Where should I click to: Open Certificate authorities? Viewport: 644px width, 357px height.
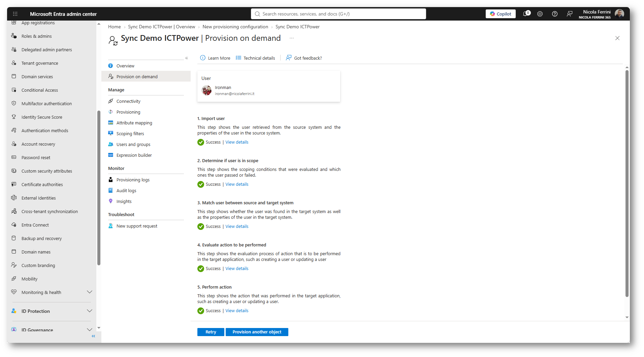tap(42, 184)
